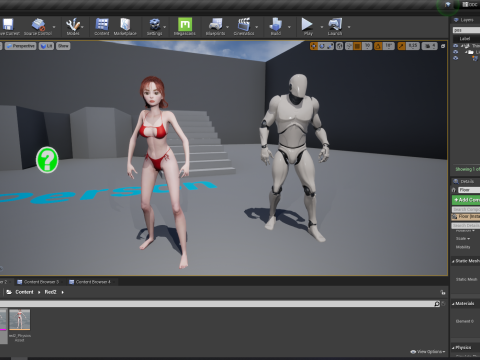Toggle visibility of the first outliner row
Image resolution: width=480 pixels, height=360 pixels.
pos(456,46)
